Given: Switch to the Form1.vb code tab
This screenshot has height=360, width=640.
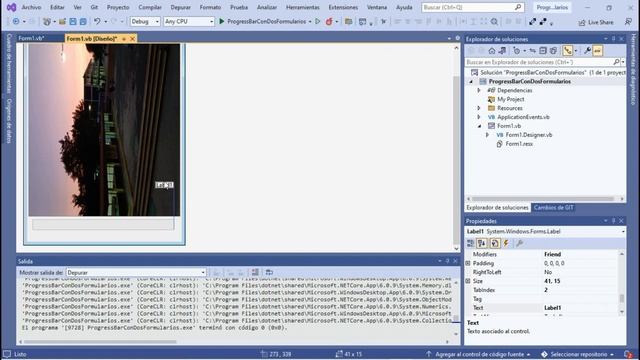Looking at the screenshot, I should (31, 38).
